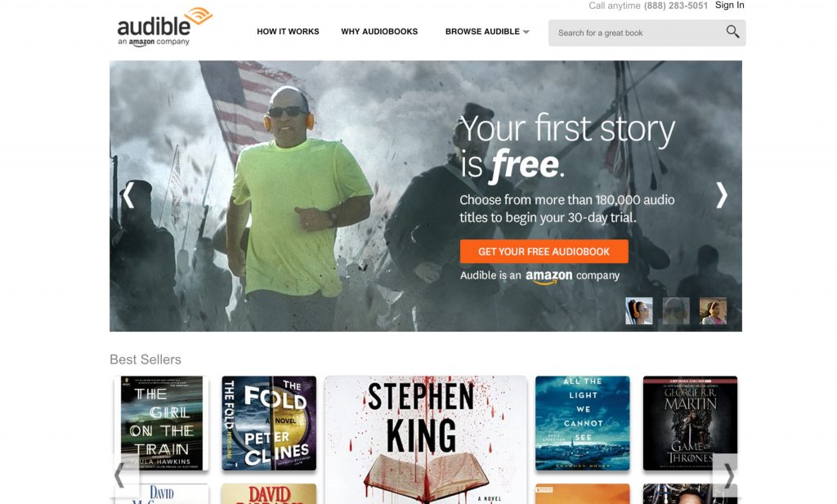Click the magnifying glass search icon
Screen dimensions: 837x504
tap(732, 32)
